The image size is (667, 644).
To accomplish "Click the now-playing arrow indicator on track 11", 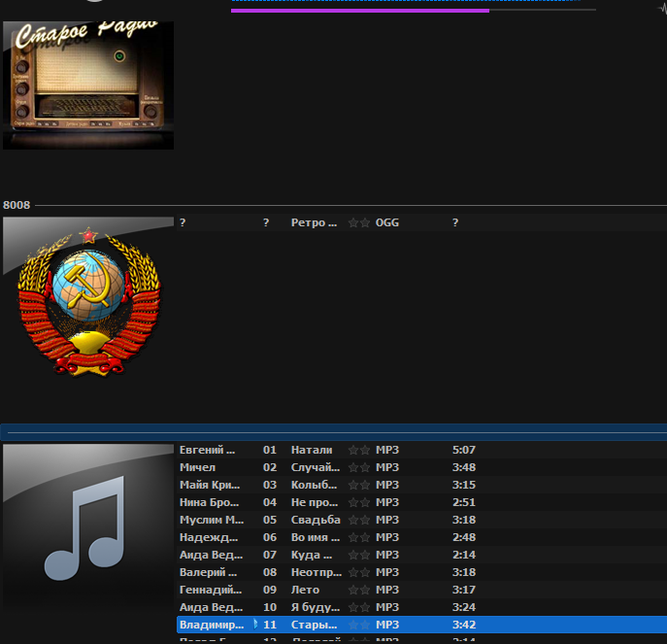I will 255,624.
